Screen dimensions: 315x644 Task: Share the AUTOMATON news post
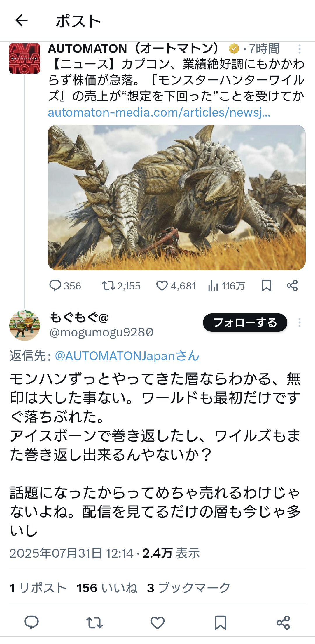click(x=292, y=286)
